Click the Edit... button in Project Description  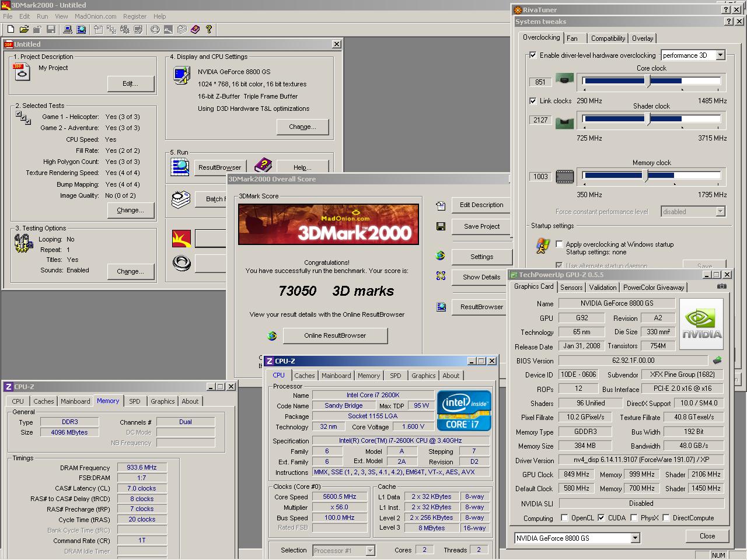130,83
